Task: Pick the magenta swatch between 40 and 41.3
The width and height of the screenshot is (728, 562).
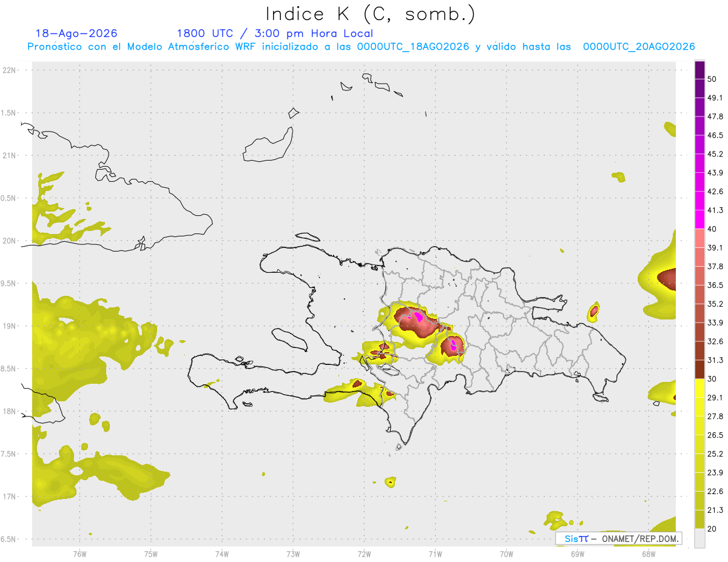Action: [699, 219]
